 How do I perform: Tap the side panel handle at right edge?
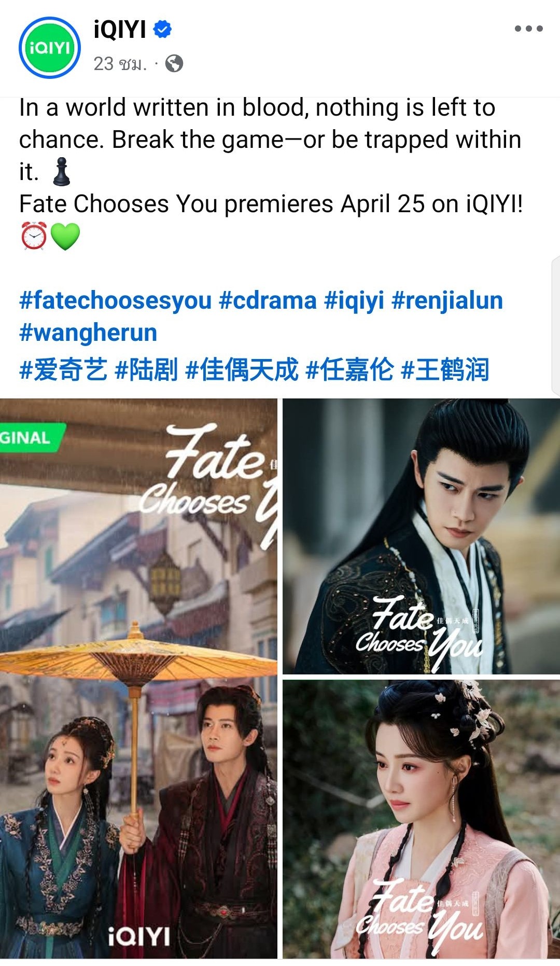tap(556, 326)
